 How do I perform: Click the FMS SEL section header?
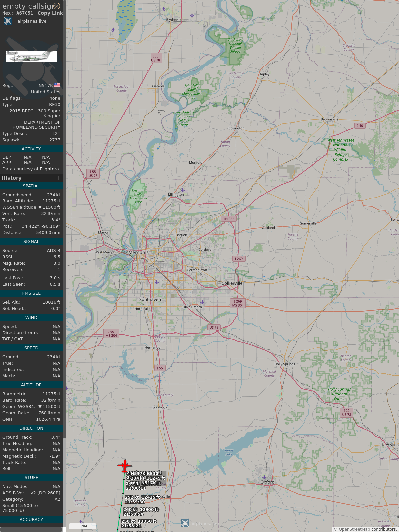click(x=31, y=293)
